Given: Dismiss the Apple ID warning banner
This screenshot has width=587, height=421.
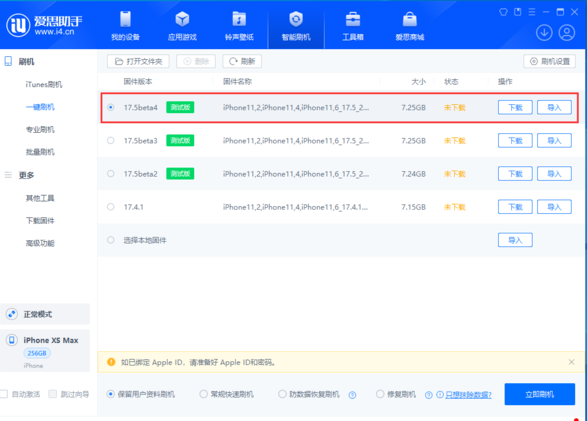Looking at the screenshot, I should (571, 362).
